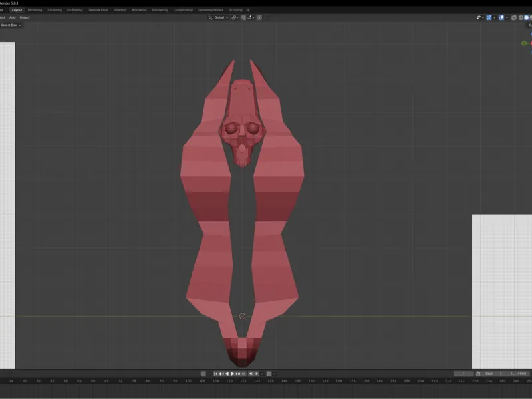Click the 3D cursor at origin

pyautogui.click(x=242, y=317)
